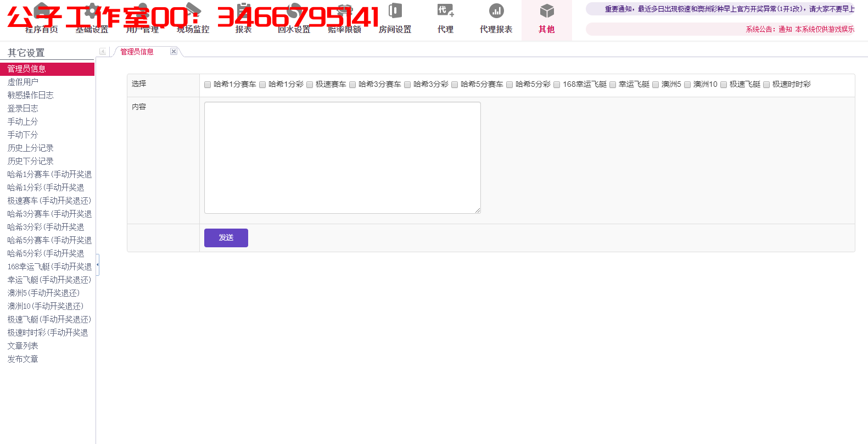Viewport: 868px width, 444px height.
Task: Close the 管理员信息 tab with its X icon
Action: [x=173, y=51]
